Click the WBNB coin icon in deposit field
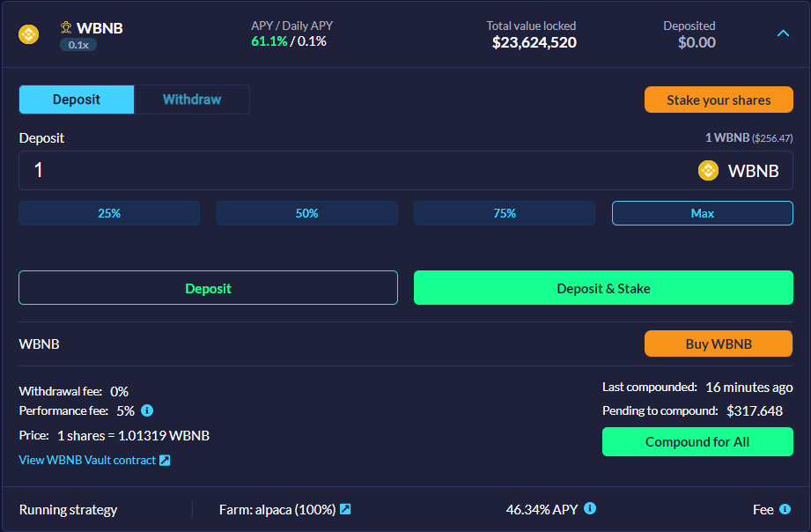Screen dimensions: 811x532 point(708,170)
